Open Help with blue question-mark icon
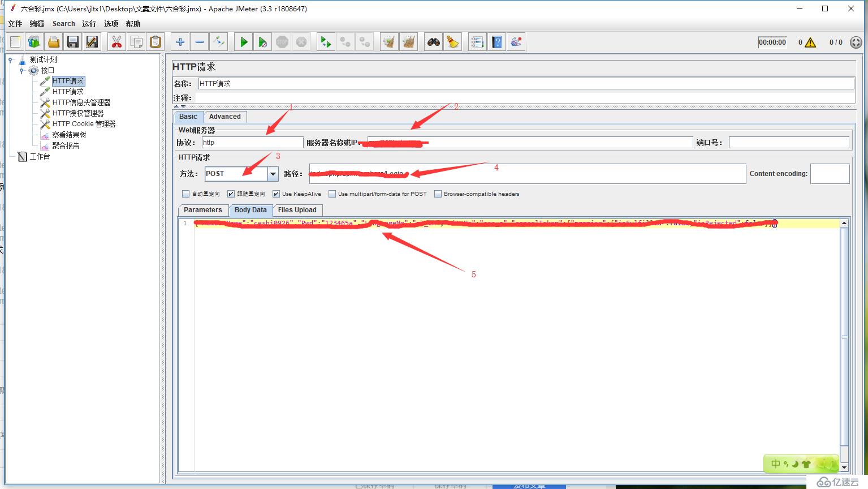The height and width of the screenshot is (489, 868). (x=496, y=42)
